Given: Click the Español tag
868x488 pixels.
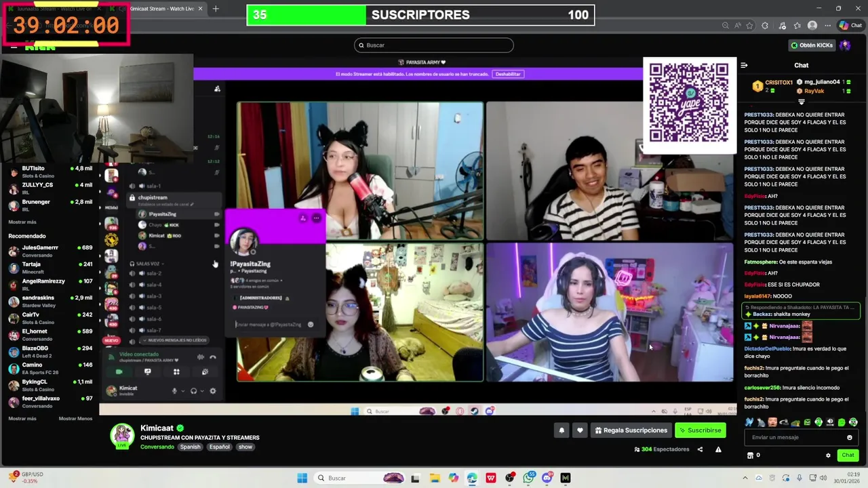Looking at the screenshot, I should pos(220,447).
